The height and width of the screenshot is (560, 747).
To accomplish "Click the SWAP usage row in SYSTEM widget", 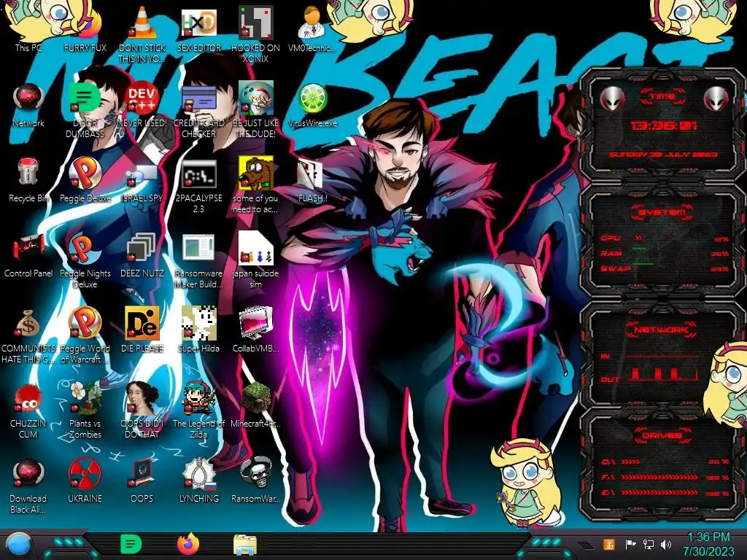I will pyautogui.click(x=665, y=268).
